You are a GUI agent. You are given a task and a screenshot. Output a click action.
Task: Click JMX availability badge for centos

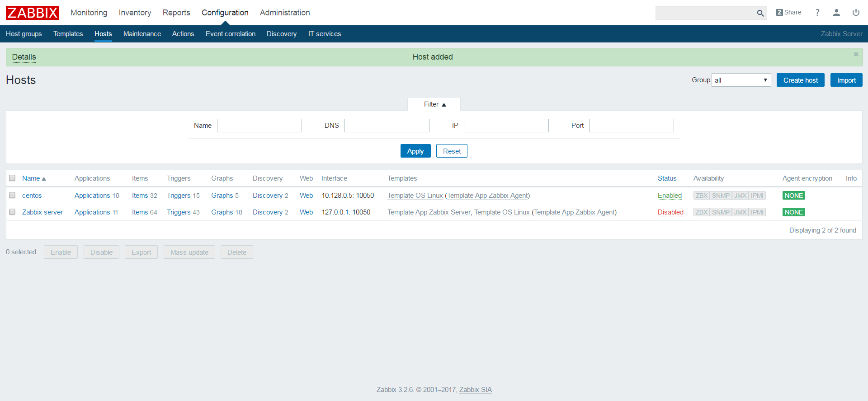tap(740, 196)
